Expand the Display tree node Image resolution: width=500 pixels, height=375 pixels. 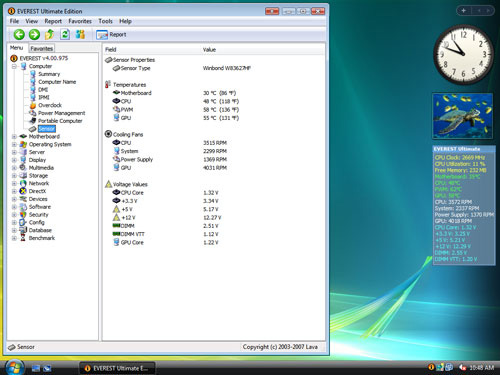point(14,160)
